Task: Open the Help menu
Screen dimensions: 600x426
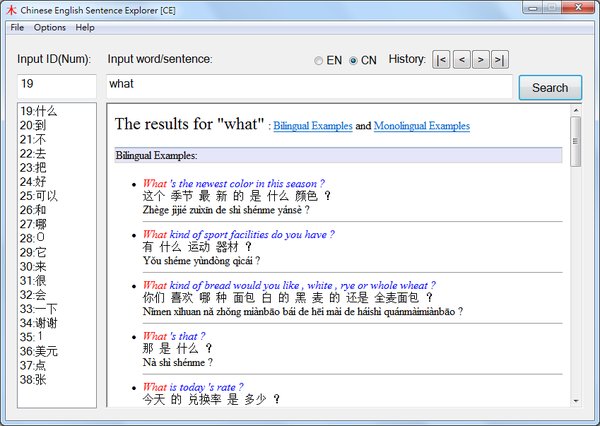Action: click(x=85, y=27)
